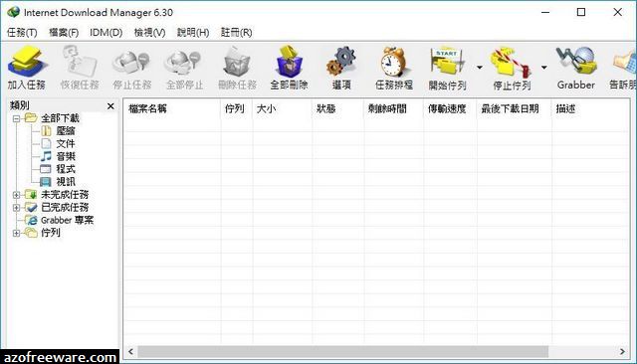Sort by 描述 column header
Image resolution: width=637 pixels, height=364 pixels.
tap(590, 108)
